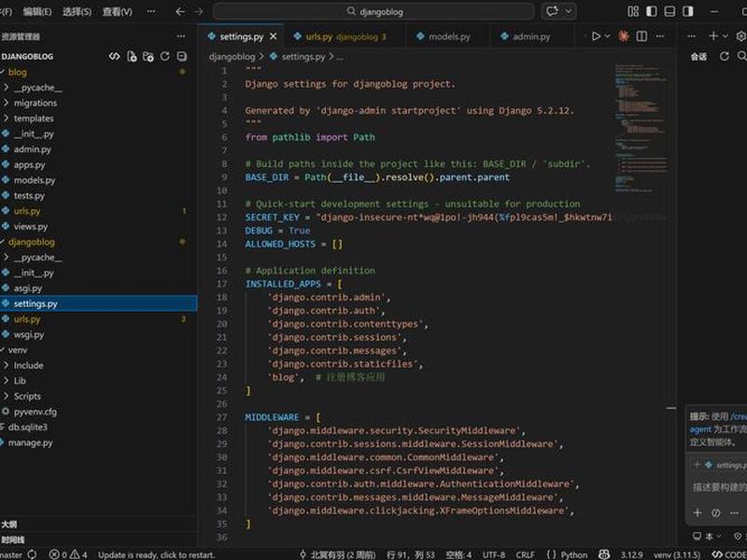Open errors and warnings count in status bar

tap(68, 554)
